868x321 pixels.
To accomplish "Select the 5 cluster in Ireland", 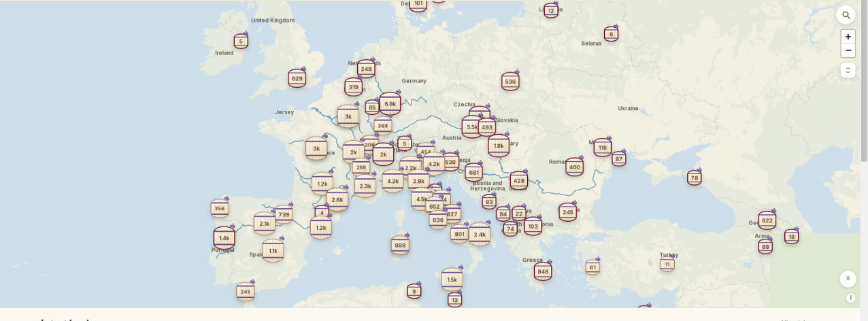I will click(x=241, y=41).
